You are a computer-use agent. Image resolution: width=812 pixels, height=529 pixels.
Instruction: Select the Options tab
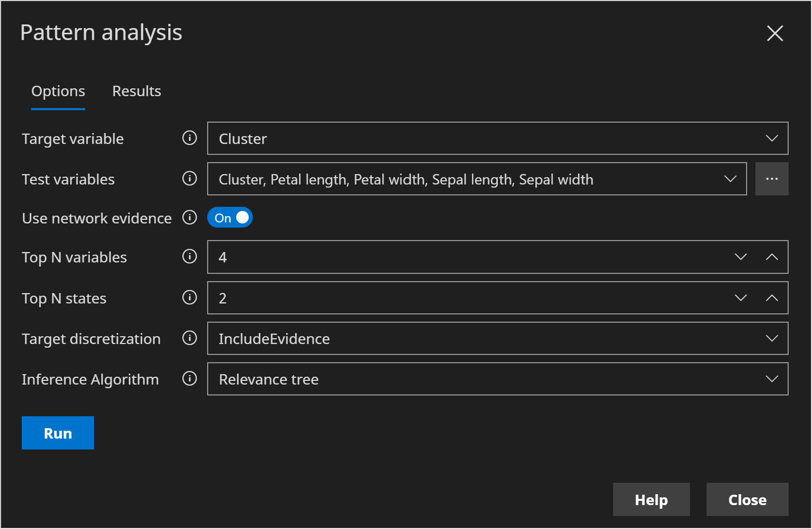tap(58, 91)
